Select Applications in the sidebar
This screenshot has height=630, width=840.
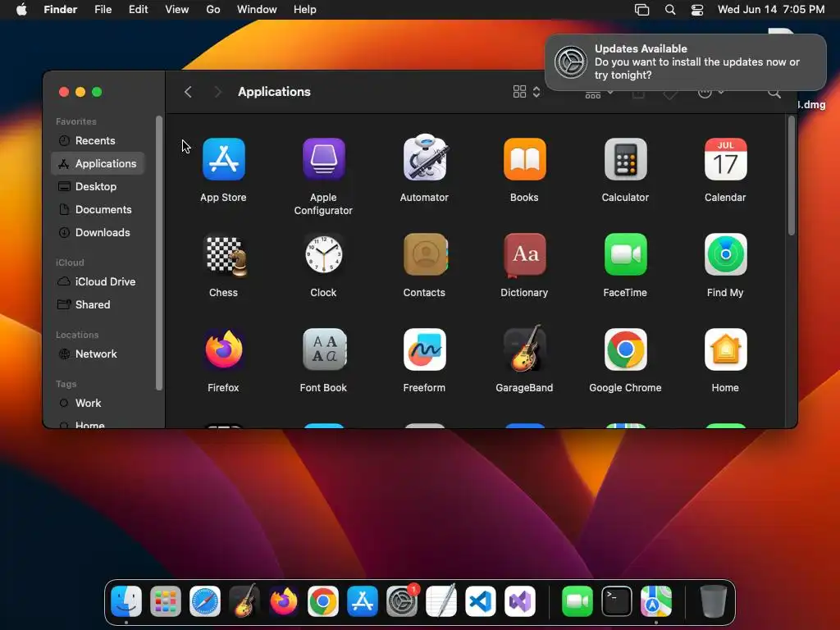tap(98, 163)
